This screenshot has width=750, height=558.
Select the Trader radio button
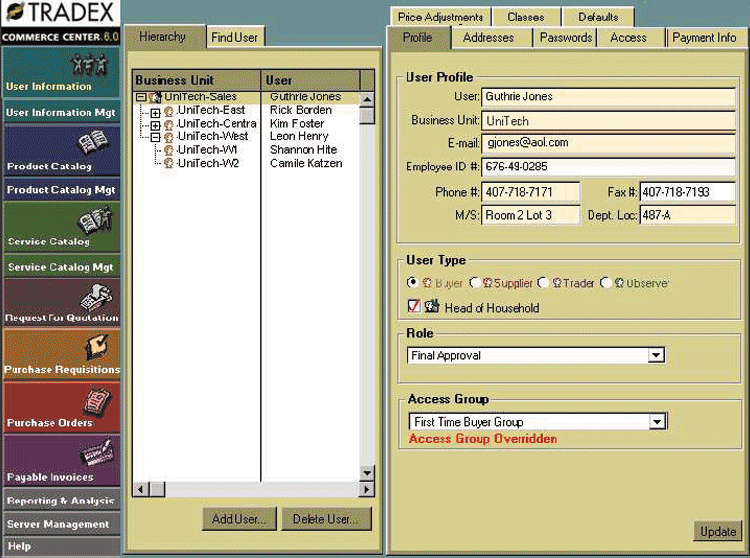click(x=543, y=284)
